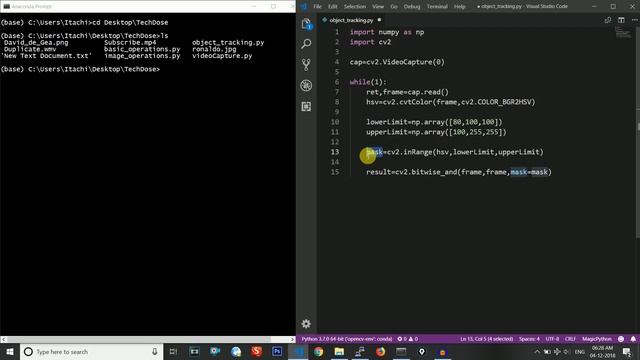
Task: Open the File menu in VS Code
Action: pyautogui.click(x=317, y=7)
